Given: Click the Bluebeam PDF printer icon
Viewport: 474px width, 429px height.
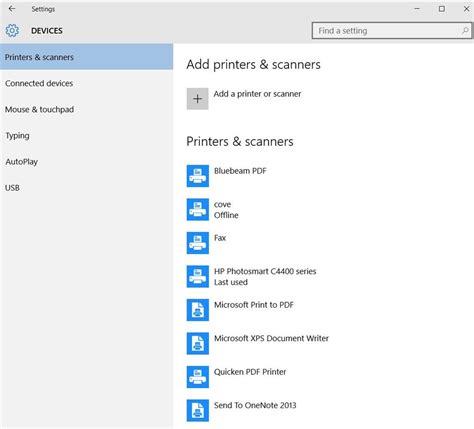Looking at the screenshot, I should 198,176.
